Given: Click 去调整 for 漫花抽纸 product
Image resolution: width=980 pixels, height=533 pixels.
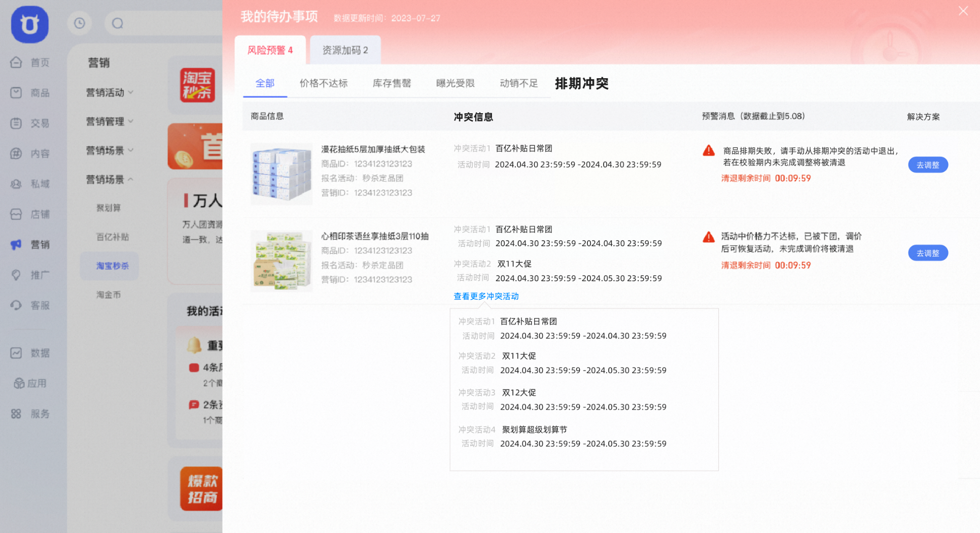Looking at the screenshot, I should click(928, 165).
